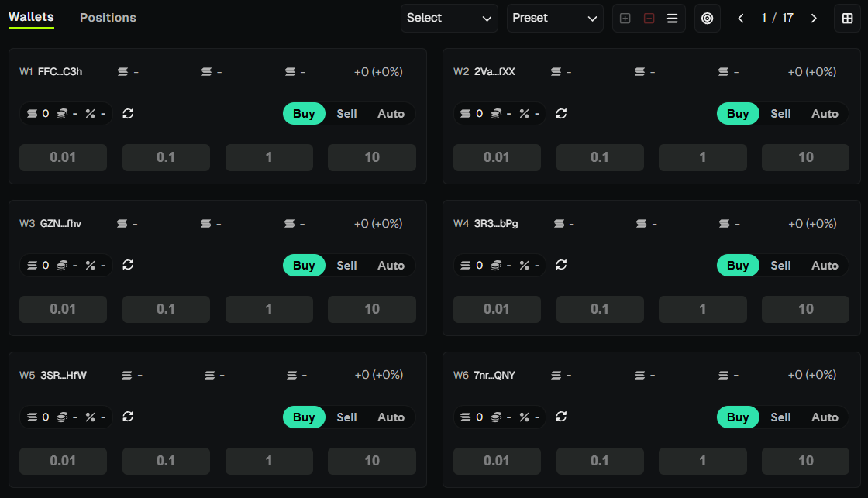
Task: Enable Auto mode on wallet W2
Action: pos(825,114)
